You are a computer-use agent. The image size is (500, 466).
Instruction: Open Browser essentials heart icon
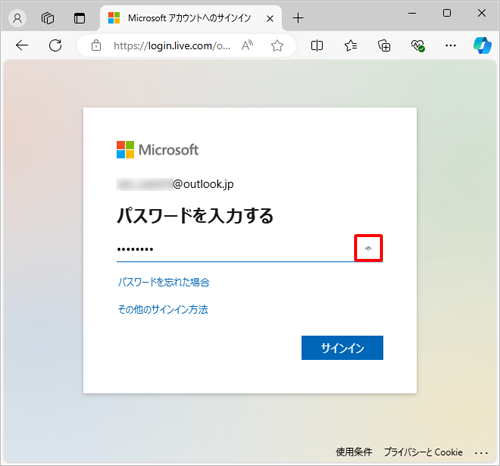[x=417, y=45]
